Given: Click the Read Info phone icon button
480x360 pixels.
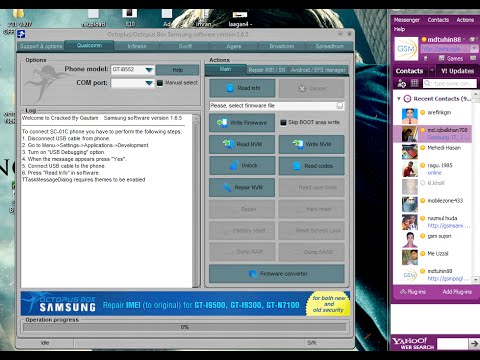Looking at the screenshot, I should pos(242,88).
